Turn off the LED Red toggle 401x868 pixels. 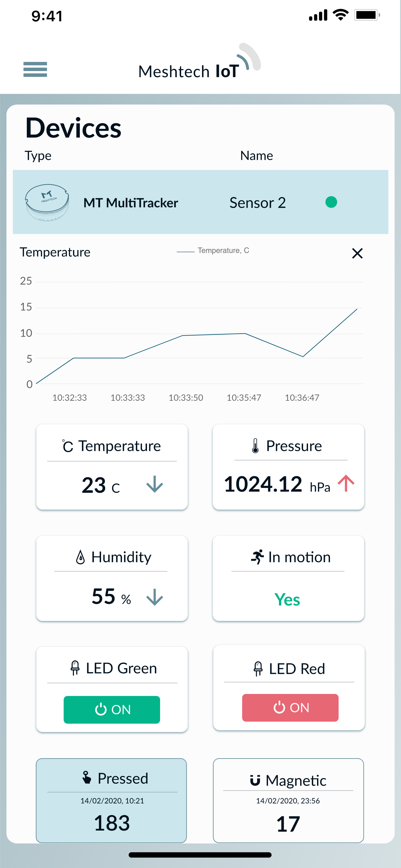(x=290, y=708)
